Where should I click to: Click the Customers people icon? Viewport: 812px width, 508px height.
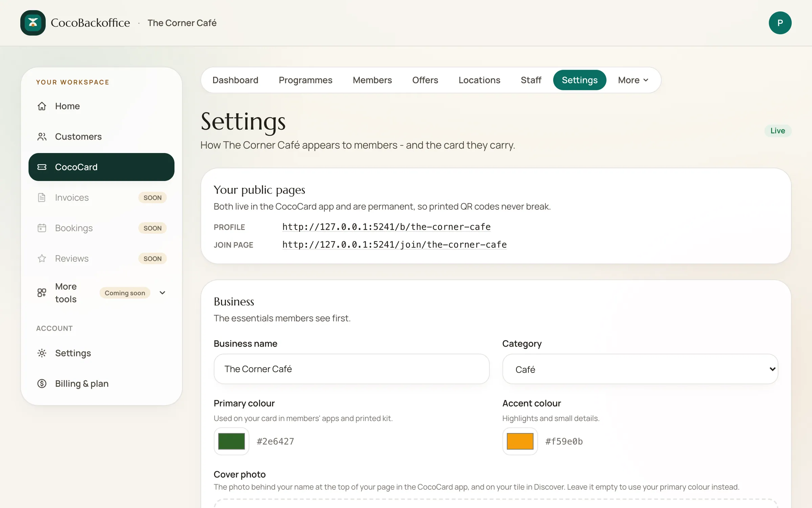pos(42,136)
